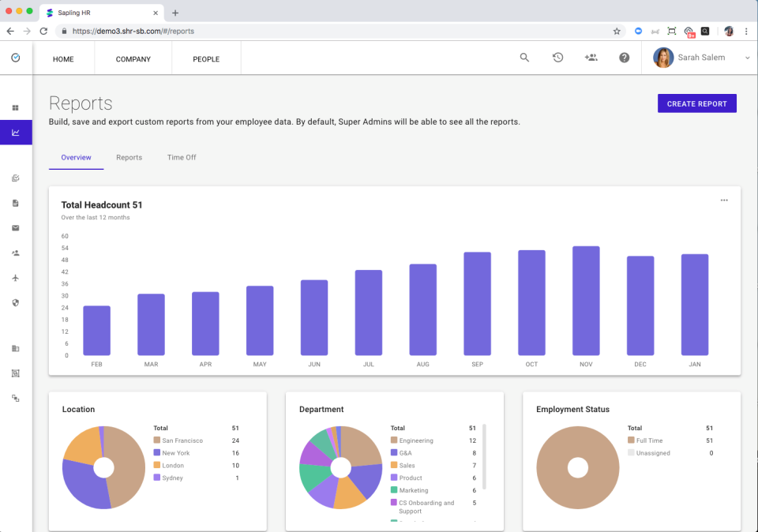
Task: Open the Total Headcount card overflow menu
Action: (x=724, y=200)
